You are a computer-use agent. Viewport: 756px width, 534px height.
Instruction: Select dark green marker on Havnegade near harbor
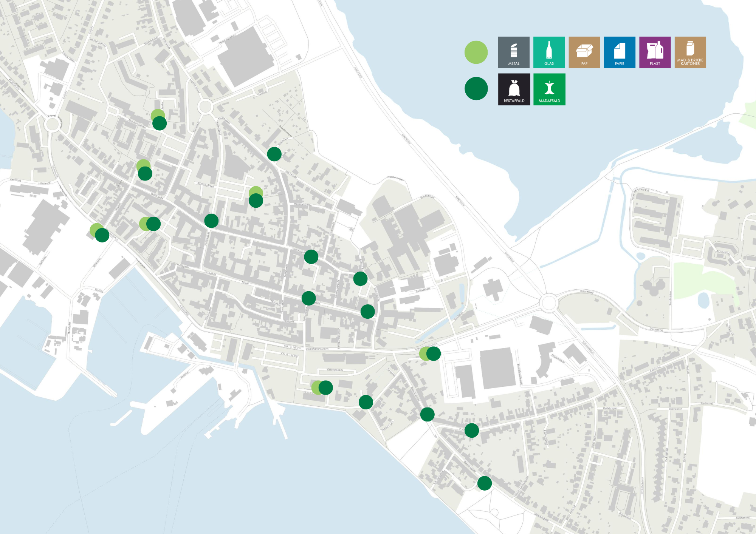coord(102,235)
